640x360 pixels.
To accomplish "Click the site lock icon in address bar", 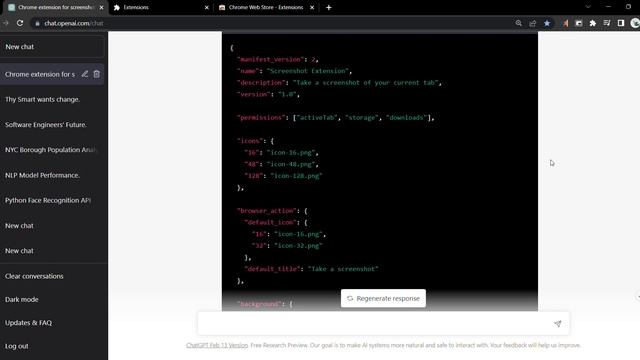I will click(37, 23).
